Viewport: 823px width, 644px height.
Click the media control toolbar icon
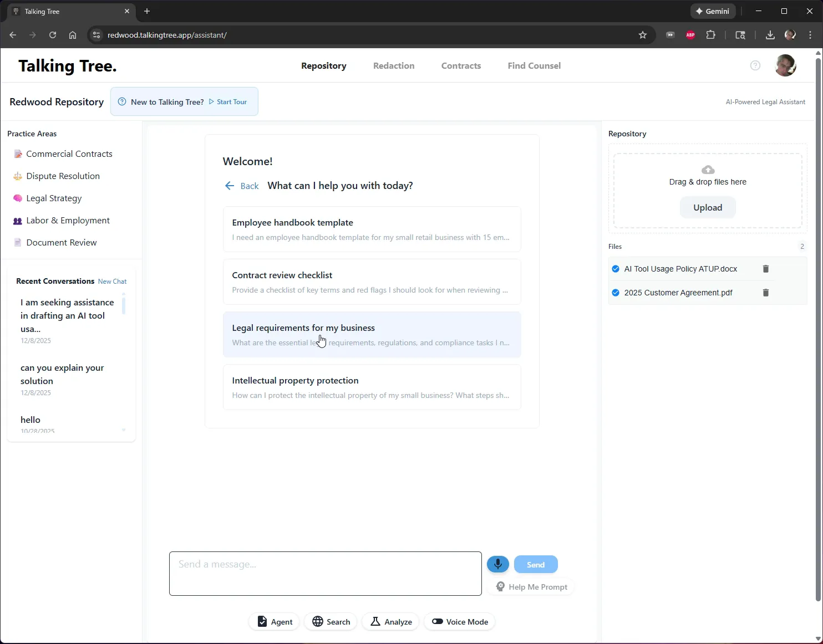click(670, 35)
